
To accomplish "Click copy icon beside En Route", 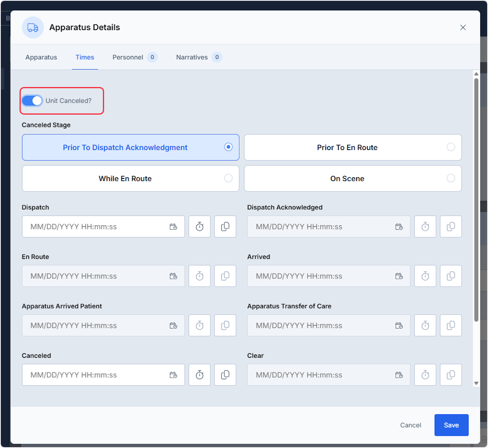I will point(225,276).
